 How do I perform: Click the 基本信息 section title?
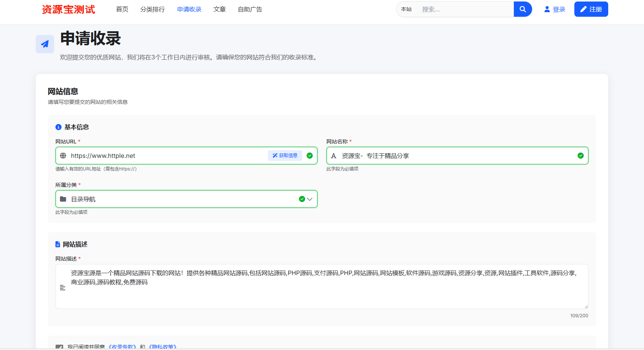click(x=77, y=127)
